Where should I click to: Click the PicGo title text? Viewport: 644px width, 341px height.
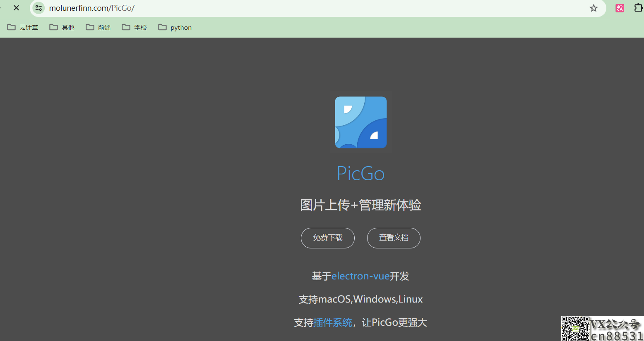(361, 174)
